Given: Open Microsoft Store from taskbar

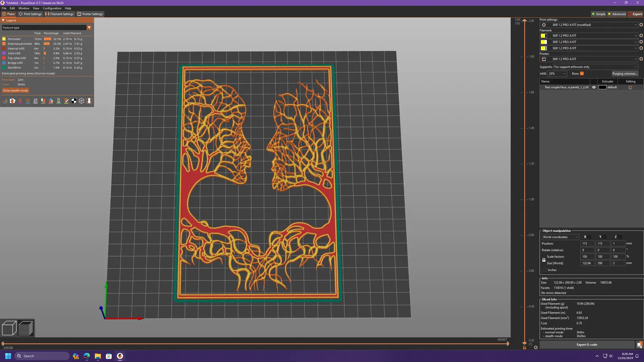Looking at the screenshot, I should [x=109, y=356].
